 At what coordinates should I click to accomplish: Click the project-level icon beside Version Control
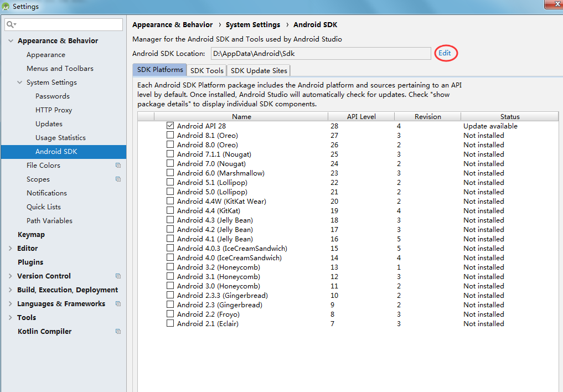[x=117, y=276]
